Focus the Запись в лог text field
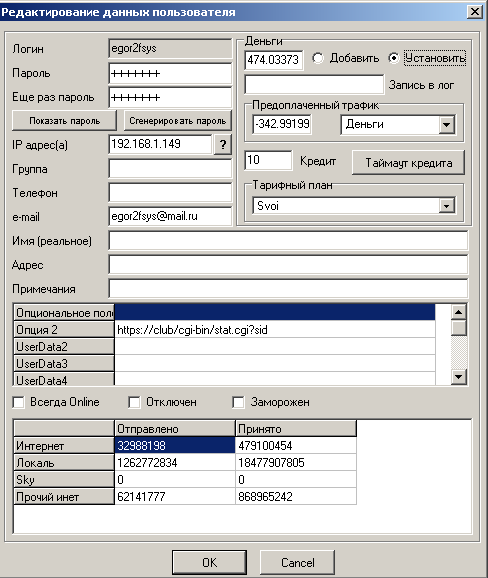The image size is (488, 578). point(314,84)
